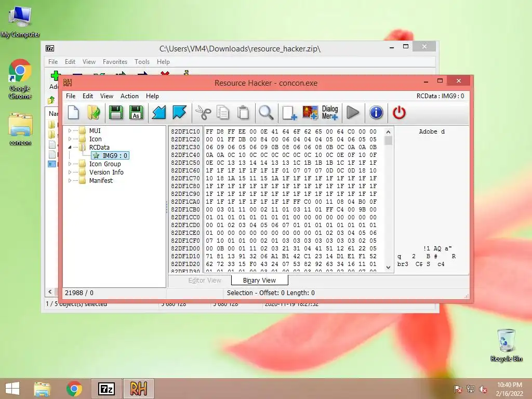
Task: Click the red power Exit icon
Action: 399,112
